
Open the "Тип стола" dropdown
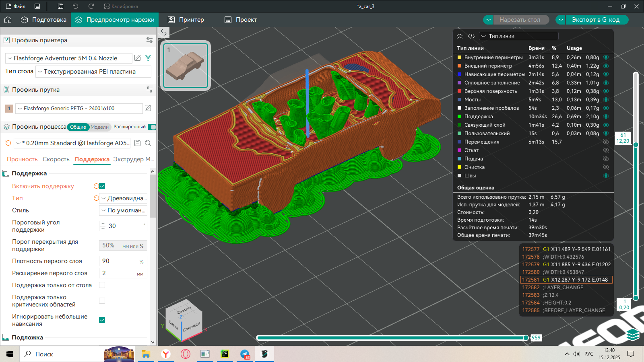click(93, 72)
